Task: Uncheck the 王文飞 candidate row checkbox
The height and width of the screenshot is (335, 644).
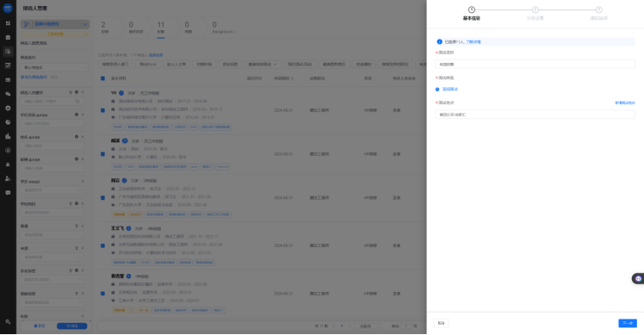Action: 102,245
